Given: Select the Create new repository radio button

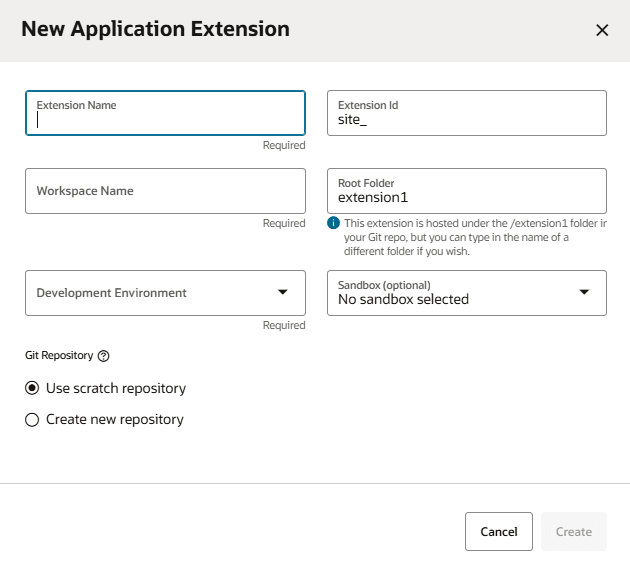Looking at the screenshot, I should [x=32, y=420].
